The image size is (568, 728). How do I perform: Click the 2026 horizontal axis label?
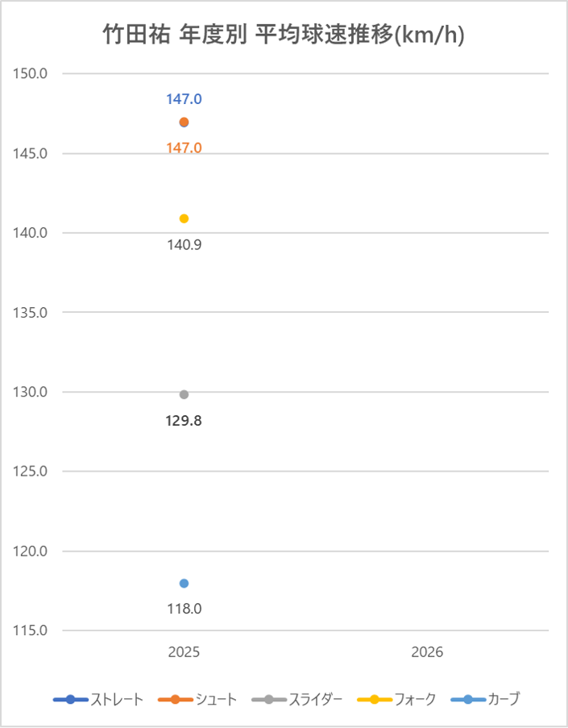pos(427,652)
